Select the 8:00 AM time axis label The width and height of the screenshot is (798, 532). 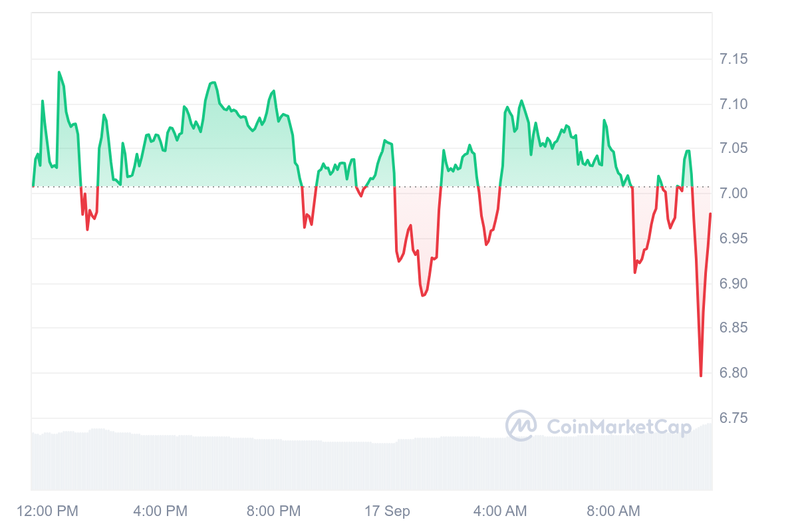pyautogui.click(x=613, y=511)
